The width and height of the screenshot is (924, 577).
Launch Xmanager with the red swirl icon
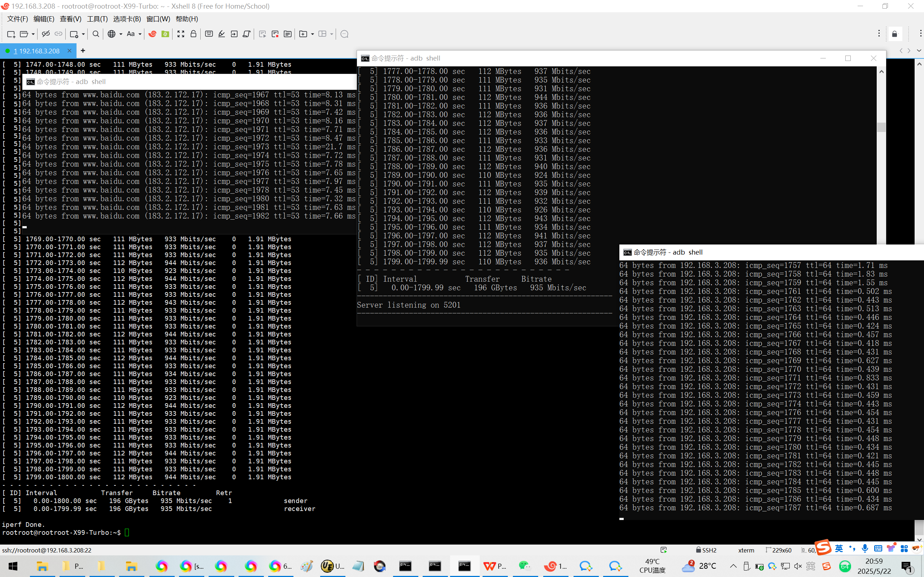tap(152, 34)
